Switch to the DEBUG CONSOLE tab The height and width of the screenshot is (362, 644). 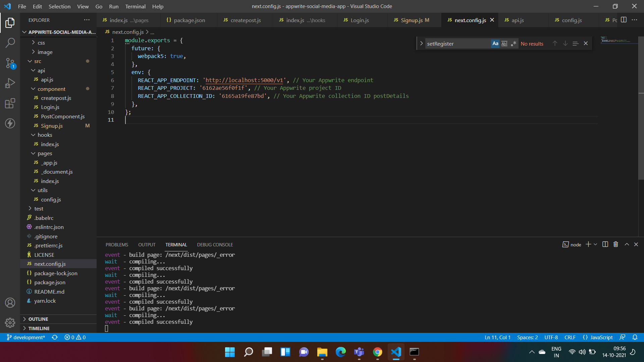click(215, 245)
